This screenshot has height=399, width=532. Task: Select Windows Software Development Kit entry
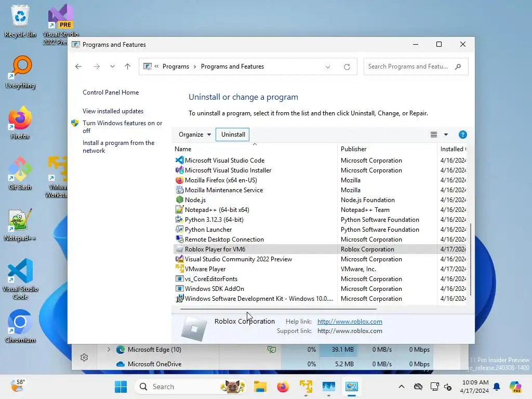(320, 299)
